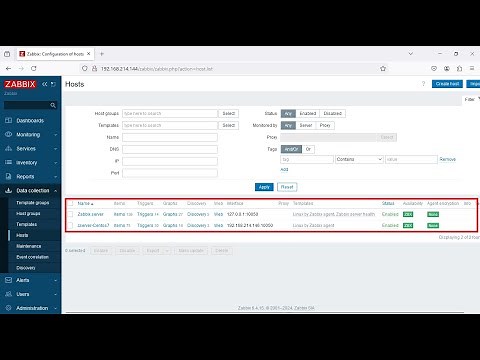
Task: Click the Name filter input field
Action: coord(170,137)
